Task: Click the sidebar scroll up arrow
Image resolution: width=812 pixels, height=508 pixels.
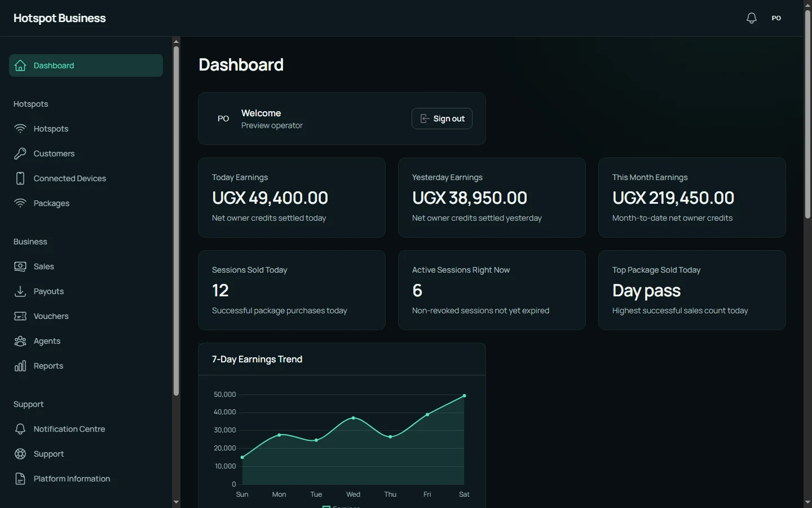Action: 176,41
